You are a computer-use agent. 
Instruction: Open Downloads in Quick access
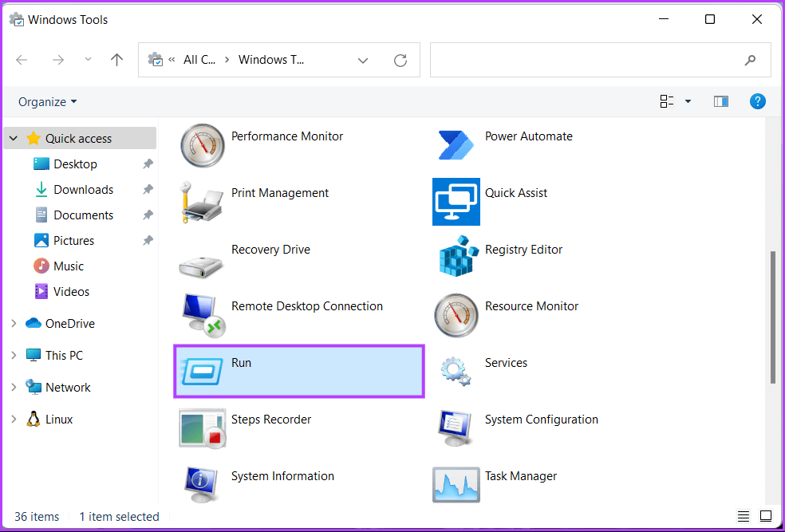pyautogui.click(x=83, y=190)
